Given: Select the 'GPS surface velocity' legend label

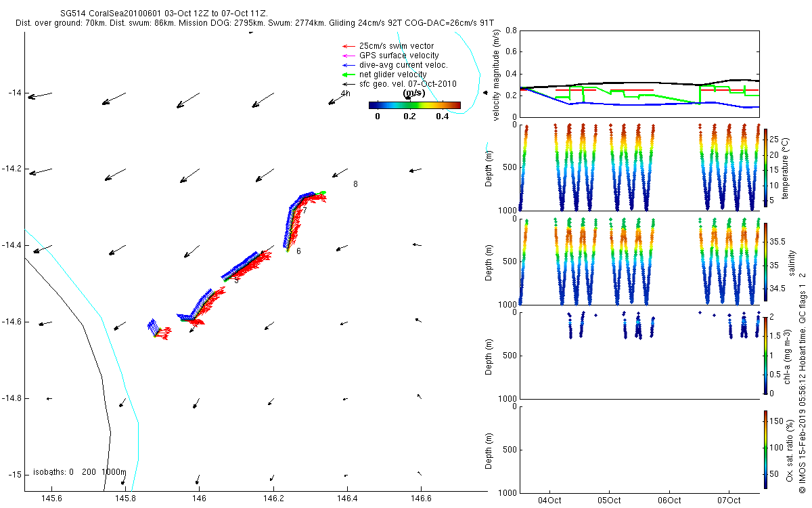Looking at the screenshot, I should click(399, 56).
